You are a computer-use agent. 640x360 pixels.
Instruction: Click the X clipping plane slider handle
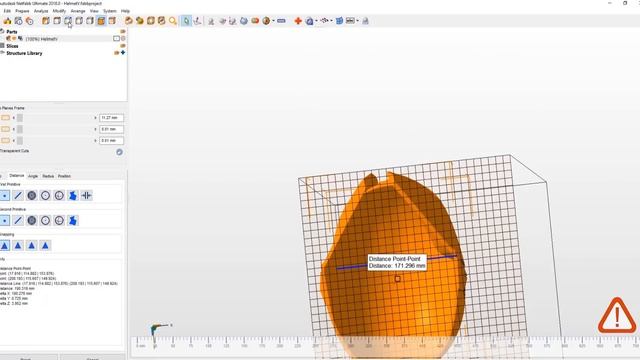[x=20, y=118]
